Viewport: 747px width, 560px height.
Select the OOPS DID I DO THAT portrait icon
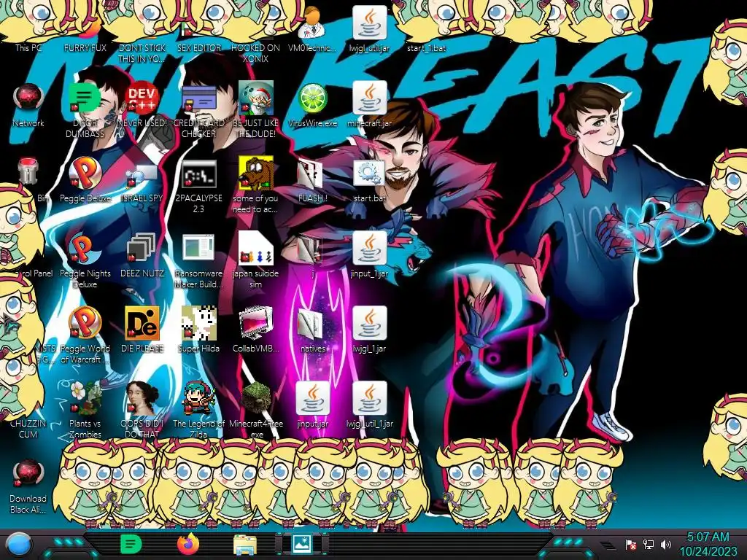[142, 398]
